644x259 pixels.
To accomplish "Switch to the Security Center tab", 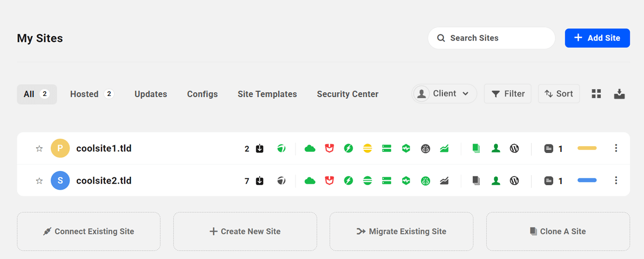I will tap(347, 94).
